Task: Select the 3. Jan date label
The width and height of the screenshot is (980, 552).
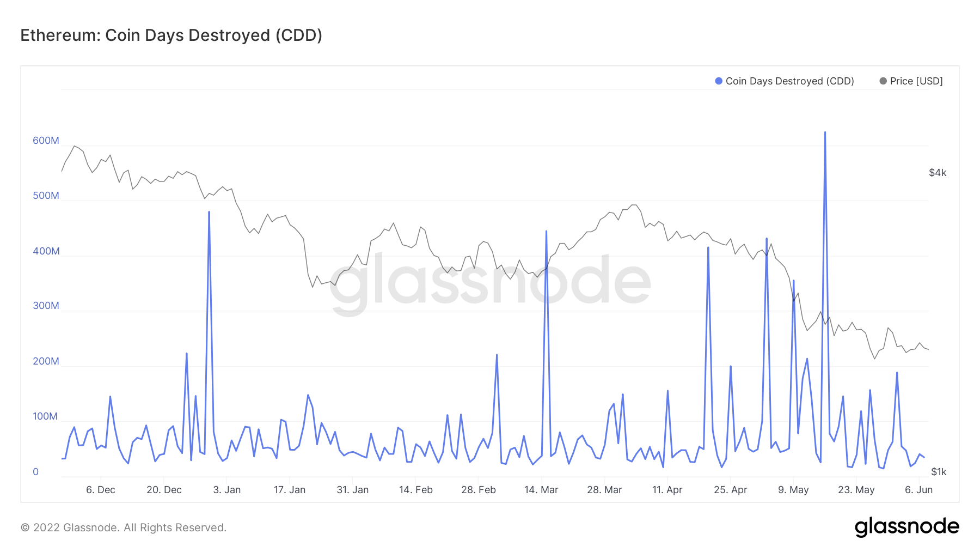Action: point(227,490)
